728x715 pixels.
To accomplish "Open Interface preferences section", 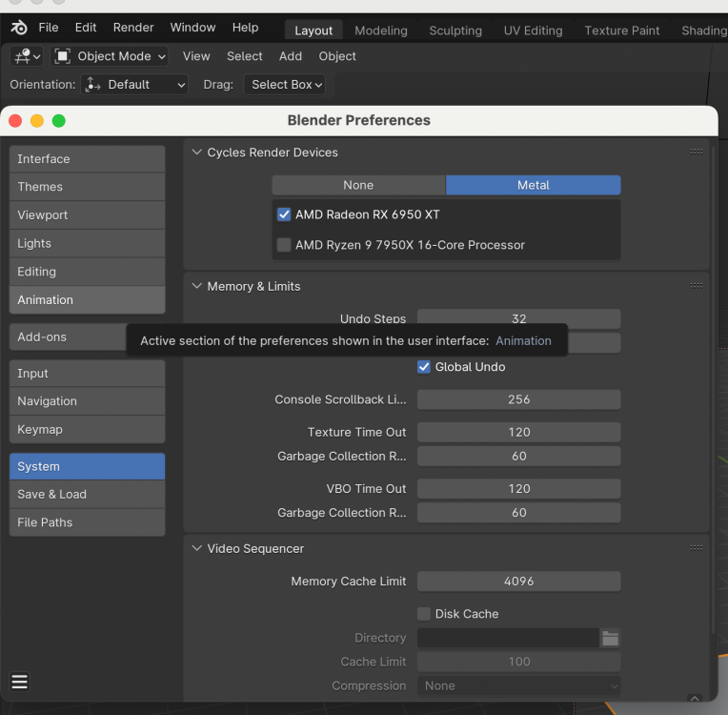I will 88,159.
